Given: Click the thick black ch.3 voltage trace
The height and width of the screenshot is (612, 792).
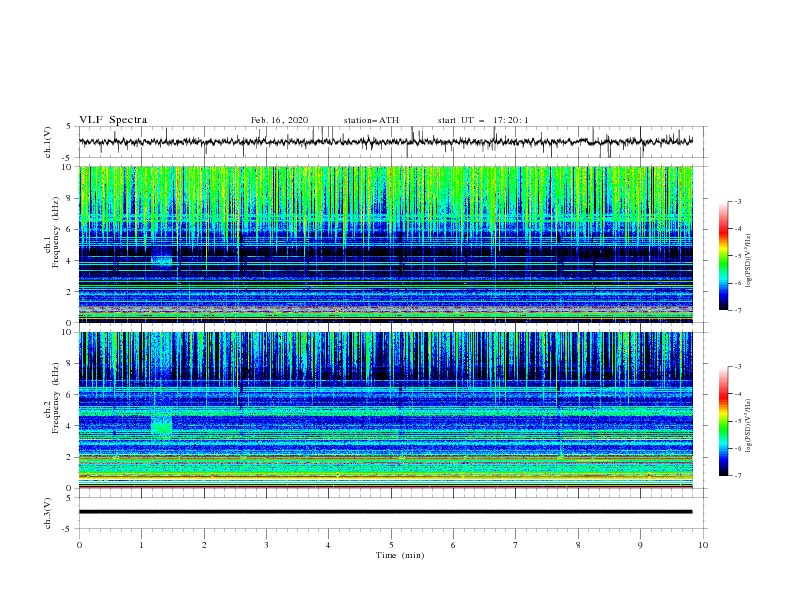Looking at the screenshot, I should [385, 512].
